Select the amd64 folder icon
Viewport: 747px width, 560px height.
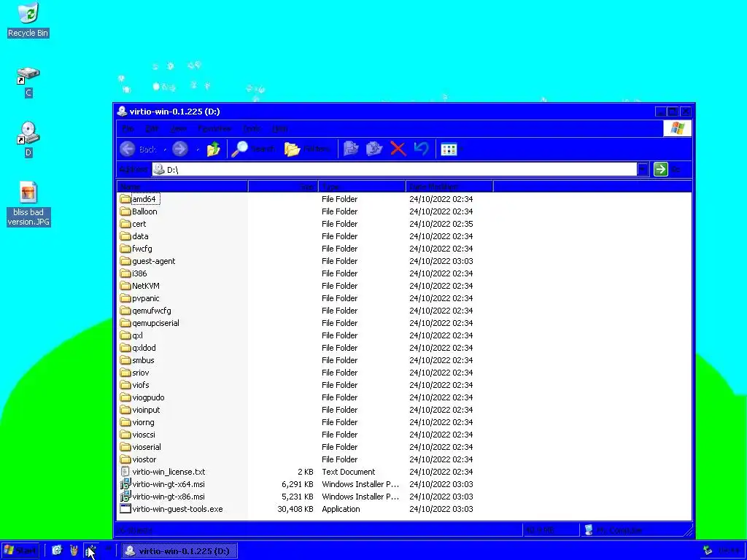tap(125, 199)
